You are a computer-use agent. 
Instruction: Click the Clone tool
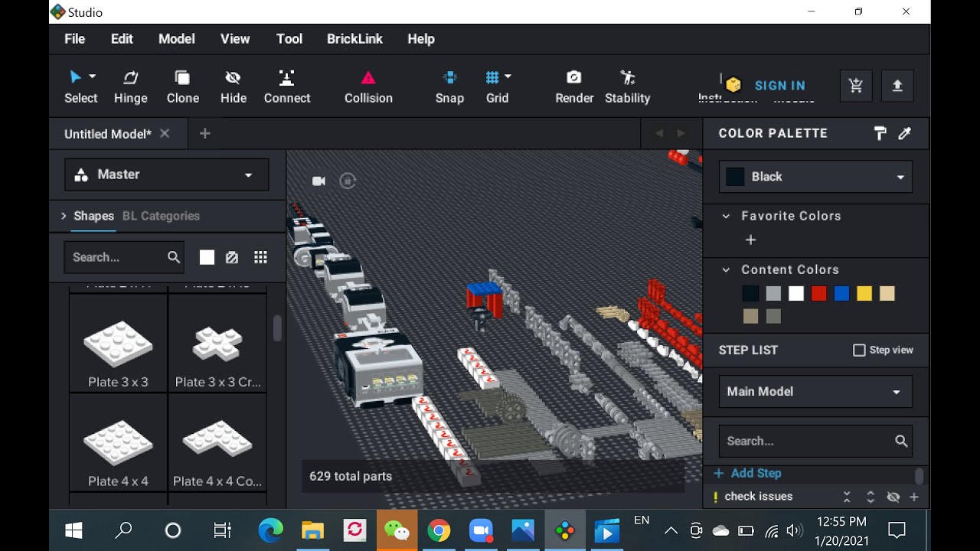pos(182,86)
